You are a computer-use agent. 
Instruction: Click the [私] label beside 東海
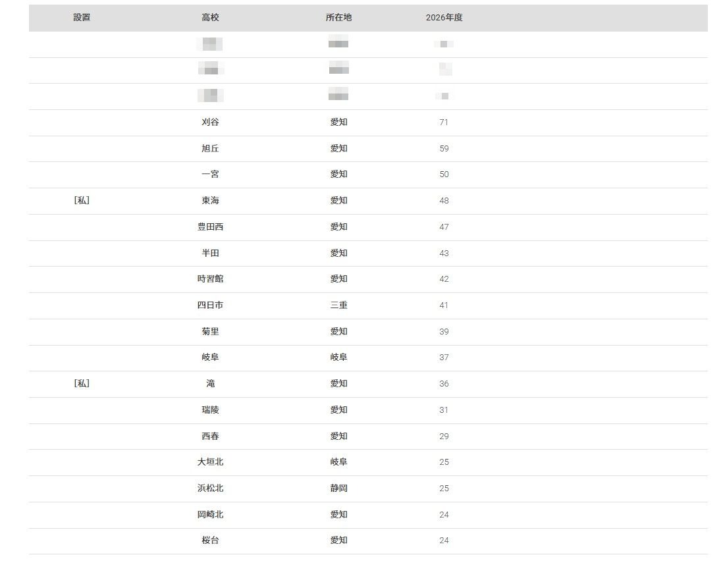[x=82, y=201]
